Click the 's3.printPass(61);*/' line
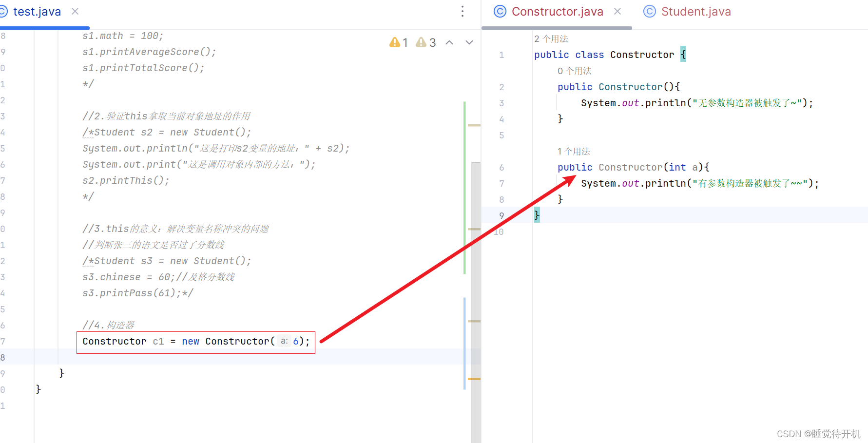The height and width of the screenshot is (443, 868). coord(138,293)
